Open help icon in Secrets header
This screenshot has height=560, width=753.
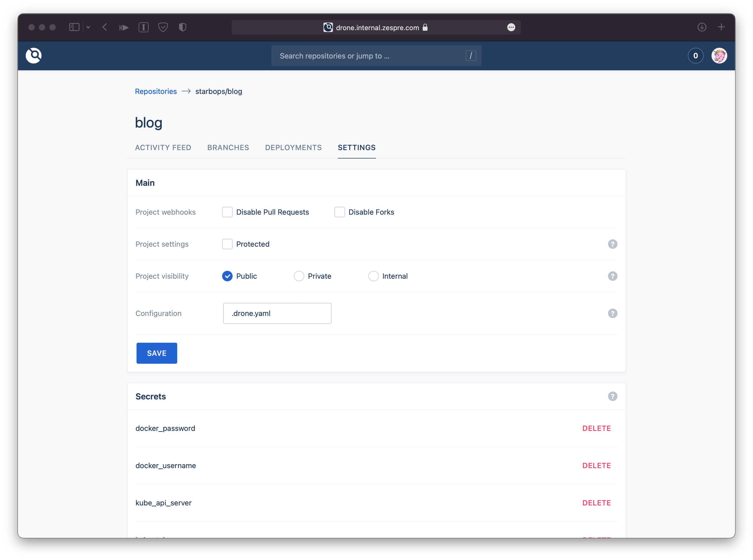coord(612,396)
